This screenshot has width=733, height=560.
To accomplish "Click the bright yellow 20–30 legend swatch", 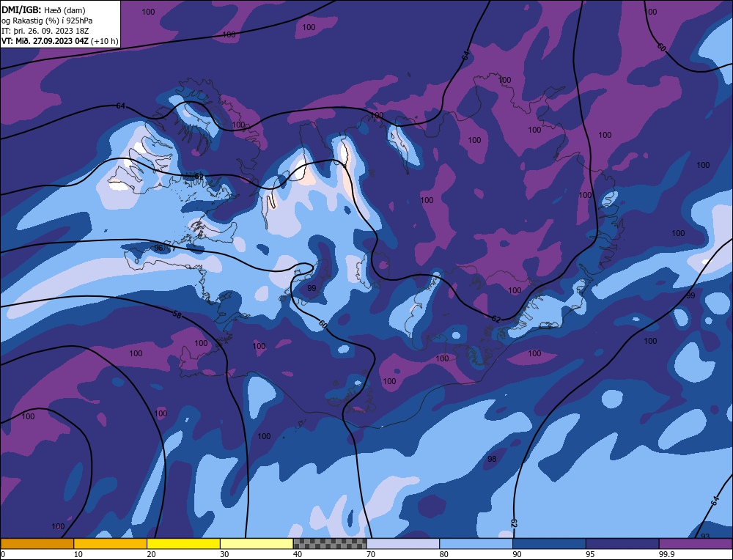I will tap(183, 543).
